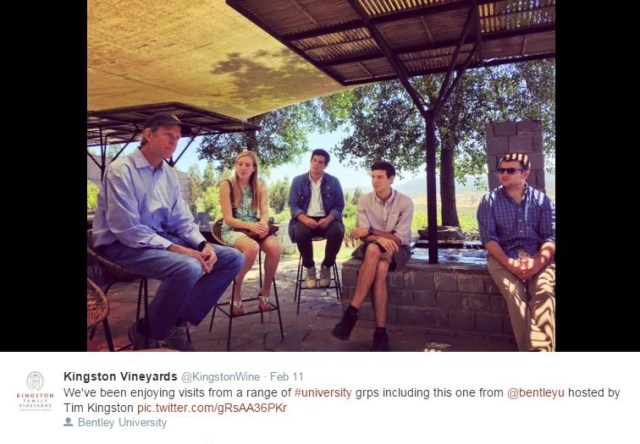Open the Kingston Vineyards profile name
This screenshot has height=444, width=640.
point(120,376)
